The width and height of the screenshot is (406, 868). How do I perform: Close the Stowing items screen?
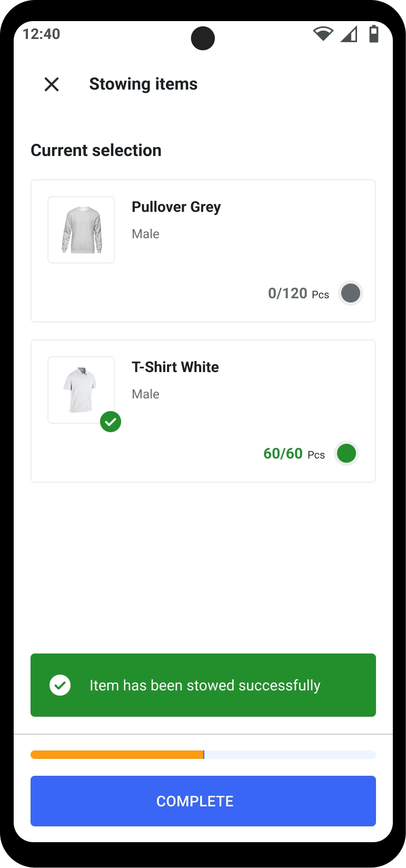(x=52, y=84)
